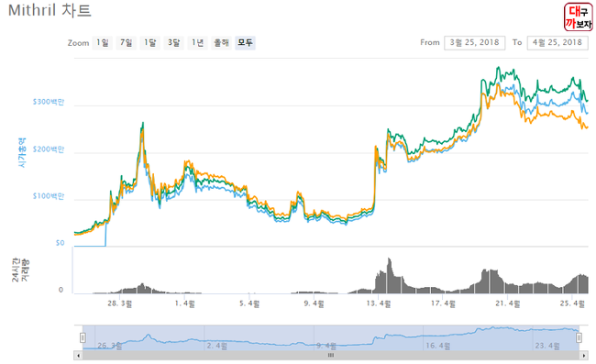596x364 pixels.
Task: Select the 1년 zoom range button
Action: (x=198, y=43)
